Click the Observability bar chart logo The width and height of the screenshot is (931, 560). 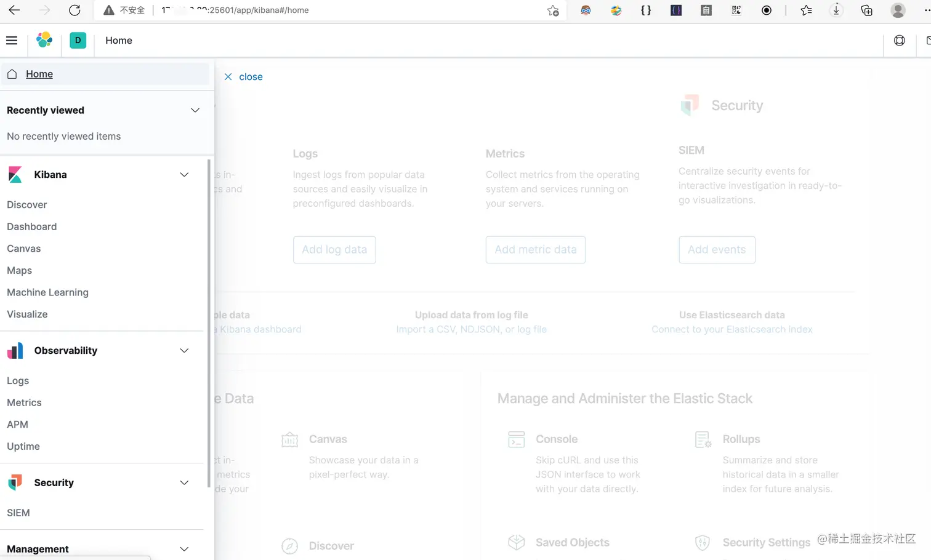click(x=15, y=351)
